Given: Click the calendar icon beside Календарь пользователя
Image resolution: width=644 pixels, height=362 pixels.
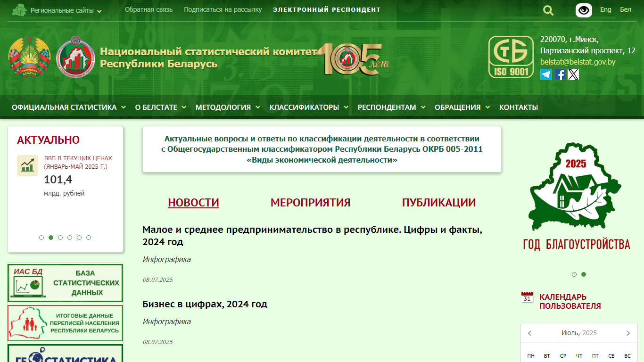Looking at the screenshot, I should 527,297.
